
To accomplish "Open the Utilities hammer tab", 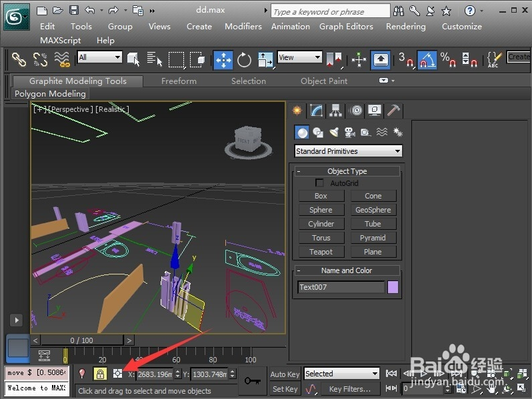I will click(x=393, y=111).
